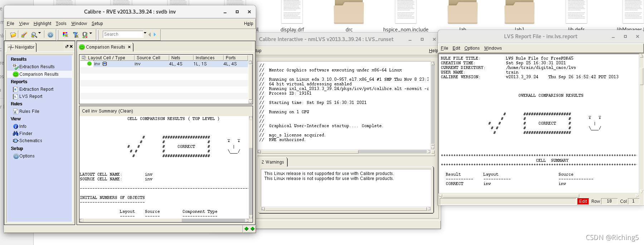Open the Search field history dropdown
This screenshot has width=644, height=245.
pos(145,33)
